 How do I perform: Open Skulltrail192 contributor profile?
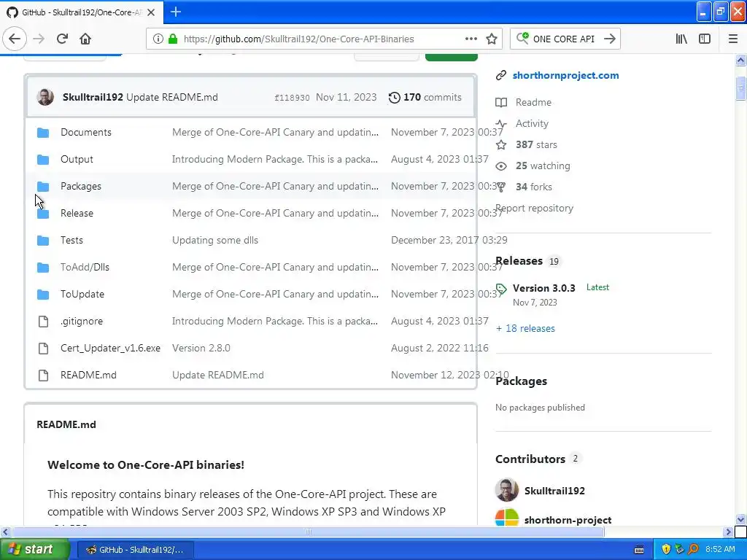click(554, 491)
